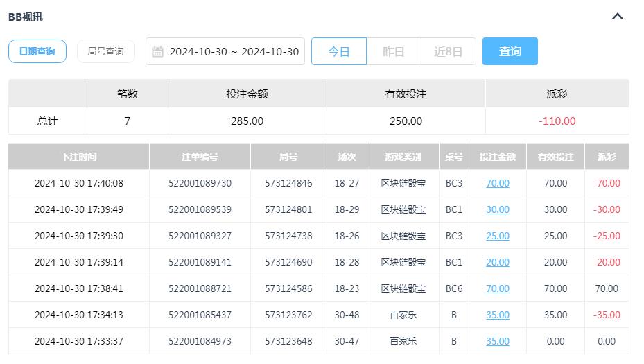Click the 下注时间 column header
The image size is (644, 364).
point(79,157)
